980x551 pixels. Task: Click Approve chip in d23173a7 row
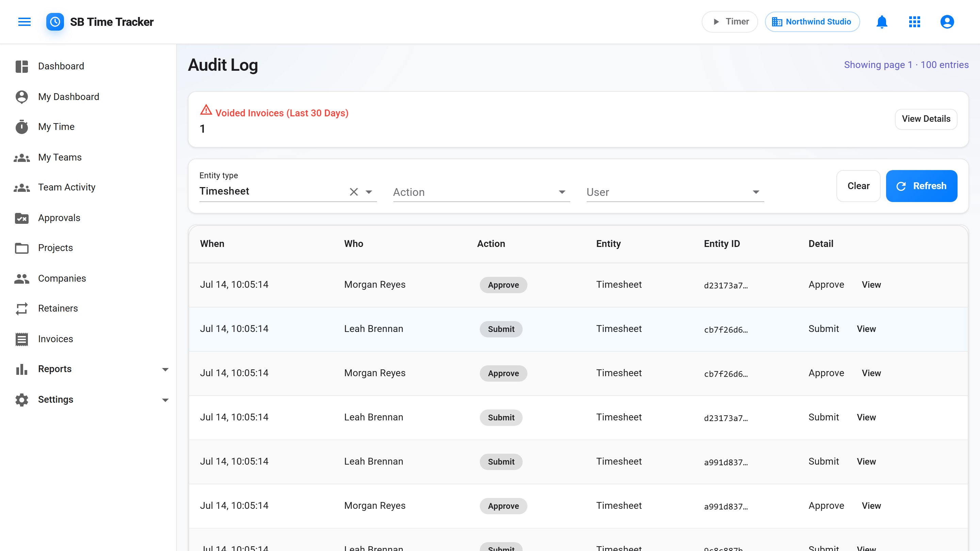tap(503, 285)
